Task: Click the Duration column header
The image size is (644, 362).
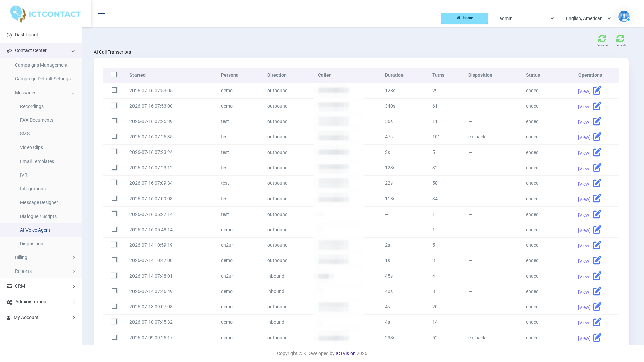Action: point(394,75)
